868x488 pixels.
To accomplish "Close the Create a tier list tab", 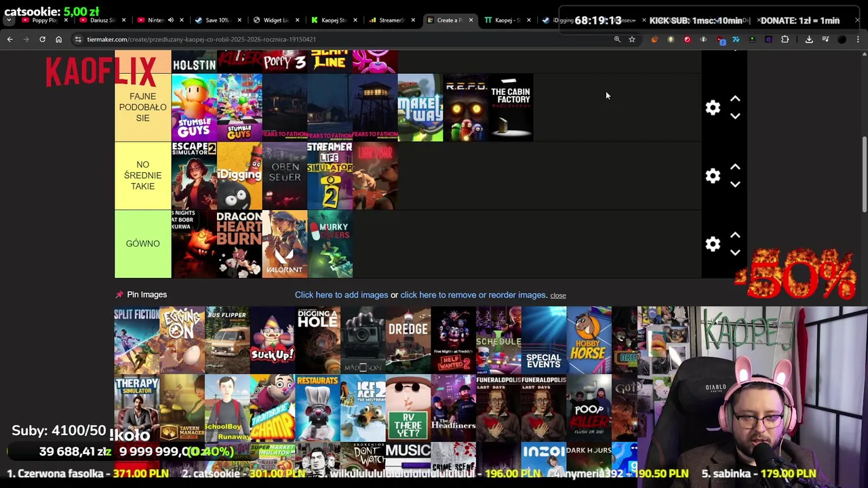I will (x=471, y=20).
